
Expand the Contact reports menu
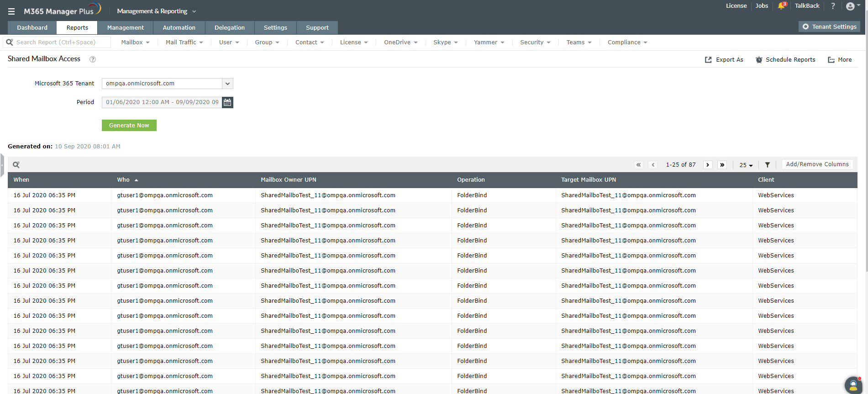[310, 42]
